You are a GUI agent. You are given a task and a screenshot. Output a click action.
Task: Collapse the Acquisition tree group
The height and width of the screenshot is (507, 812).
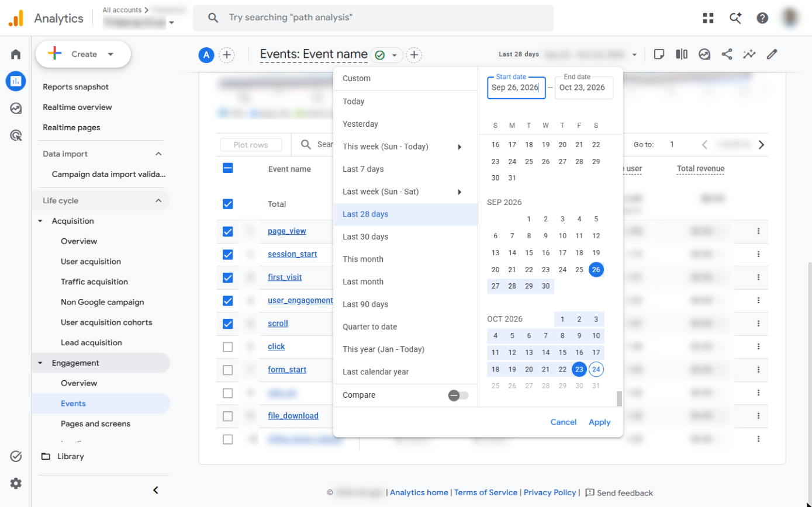tap(40, 221)
